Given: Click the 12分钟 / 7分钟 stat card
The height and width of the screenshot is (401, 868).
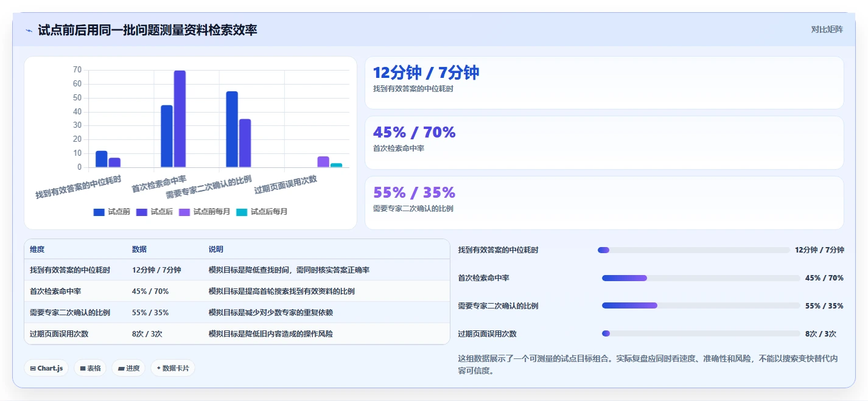Looking at the screenshot, I should (x=604, y=83).
